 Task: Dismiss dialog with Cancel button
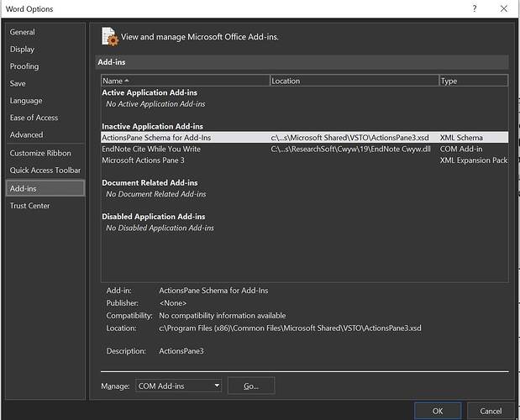491,411
